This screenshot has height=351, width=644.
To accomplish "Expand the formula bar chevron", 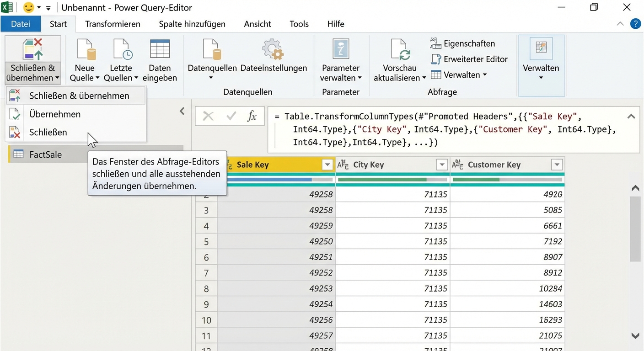I will point(631,117).
